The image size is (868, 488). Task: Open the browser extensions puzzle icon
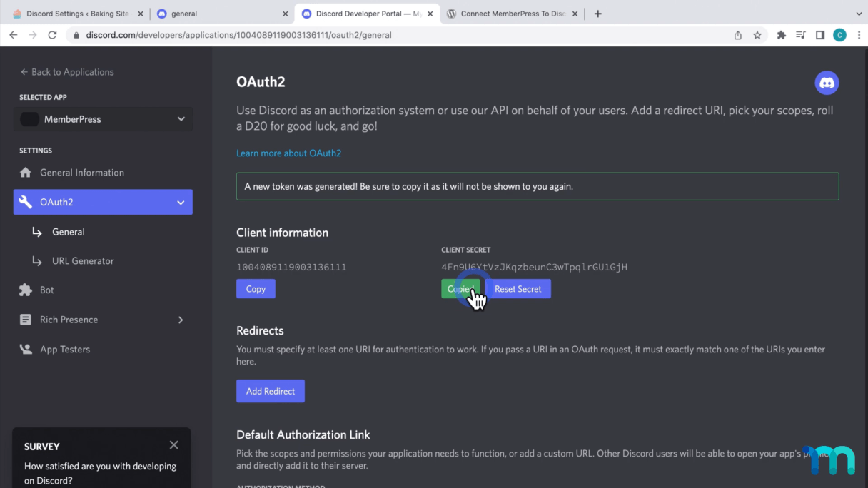[x=782, y=34]
